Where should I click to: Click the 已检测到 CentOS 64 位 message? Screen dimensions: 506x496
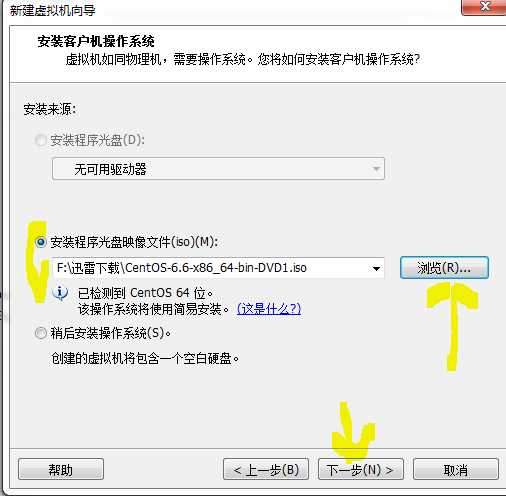click(x=145, y=293)
